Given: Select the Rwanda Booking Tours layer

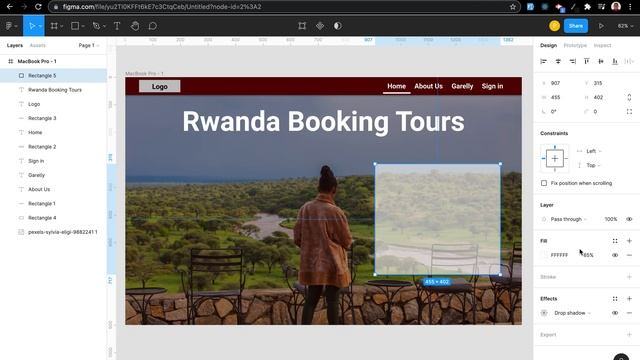Looking at the screenshot, I should pyautogui.click(x=53, y=90).
